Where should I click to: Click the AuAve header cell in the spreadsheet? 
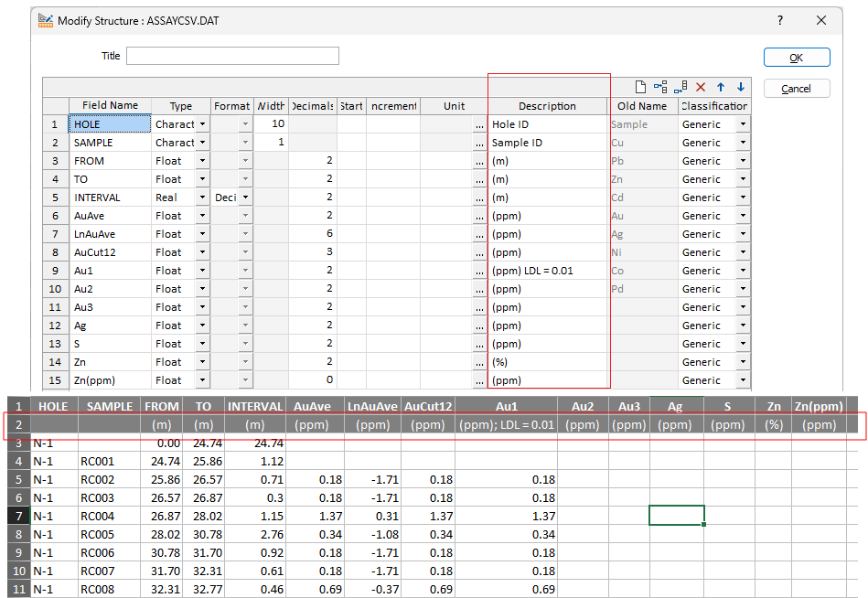tap(313, 407)
